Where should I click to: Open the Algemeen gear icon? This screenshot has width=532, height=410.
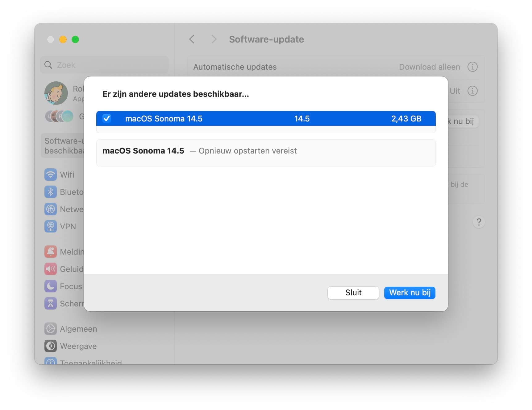pyautogui.click(x=51, y=329)
